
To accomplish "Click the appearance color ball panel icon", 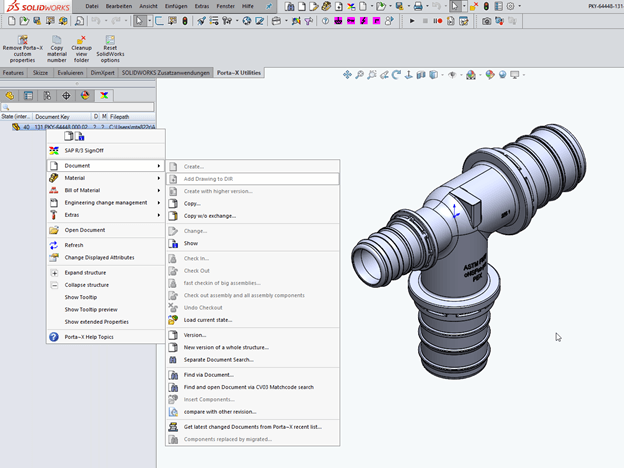I will 85,96.
